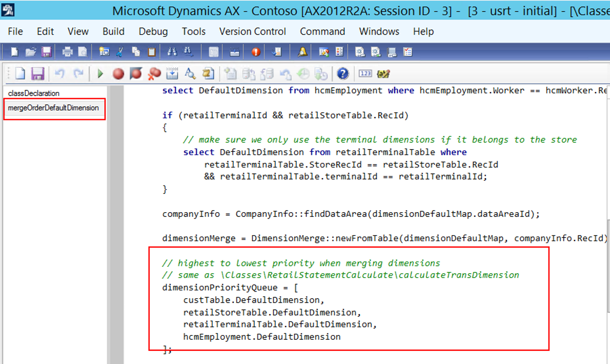Open the View menu
The width and height of the screenshot is (610, 364).
(x=78, y=32)
